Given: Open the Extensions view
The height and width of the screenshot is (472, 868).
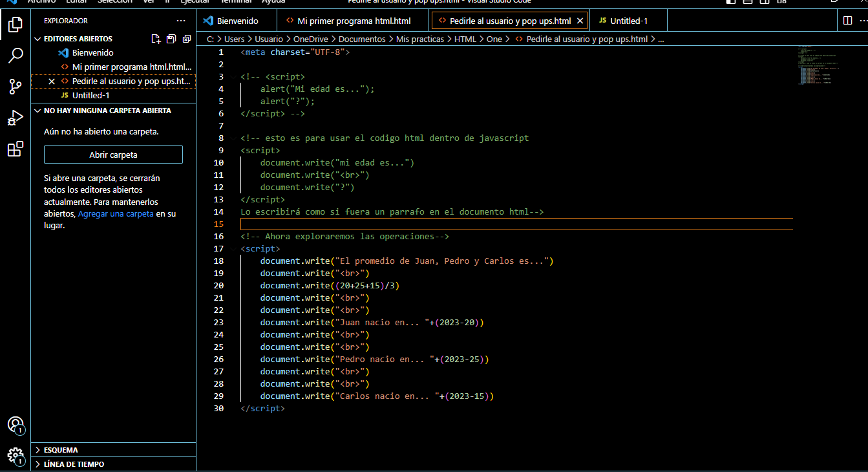Looking at the screenshot, I should [x=15, y=149].
